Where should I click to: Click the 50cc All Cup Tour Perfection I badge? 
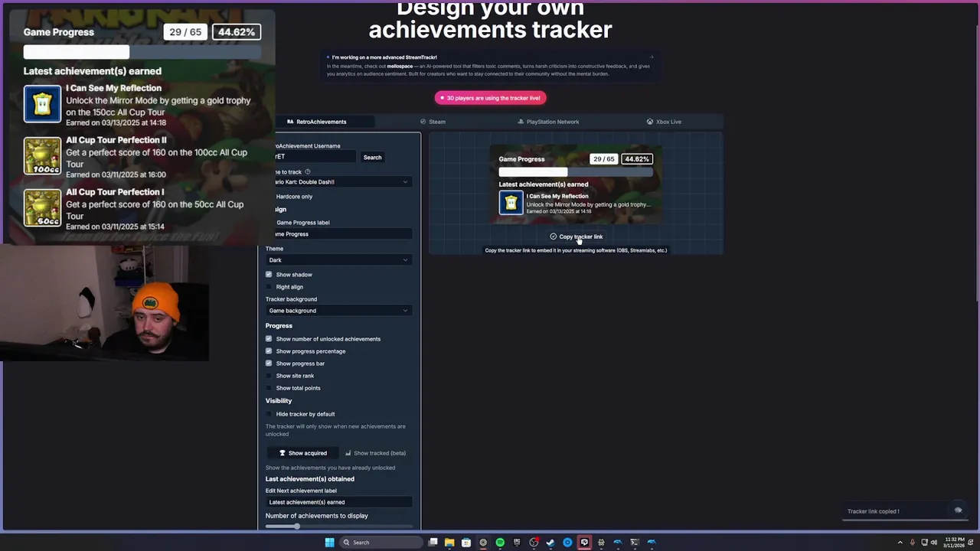42,208
